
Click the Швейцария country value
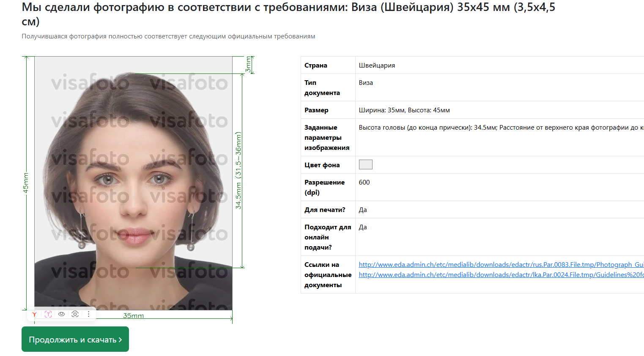[x=377, y=65]
